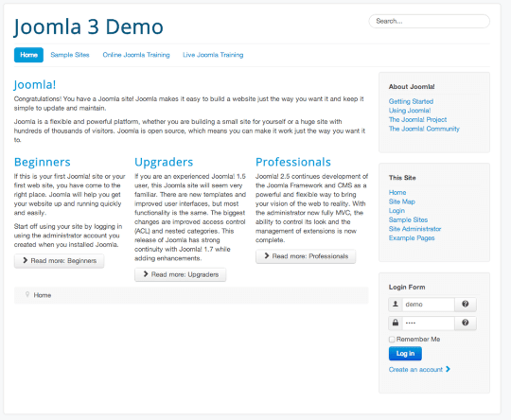Open the Using Joomla! link
This screenshot has height=420, width=511.
410,111
